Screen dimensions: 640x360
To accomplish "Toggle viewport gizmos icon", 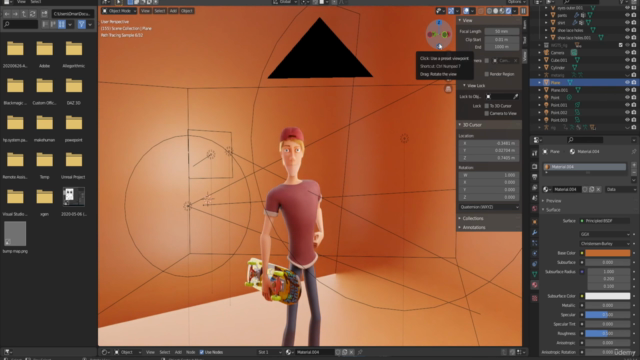I will [x=451, y=11].
